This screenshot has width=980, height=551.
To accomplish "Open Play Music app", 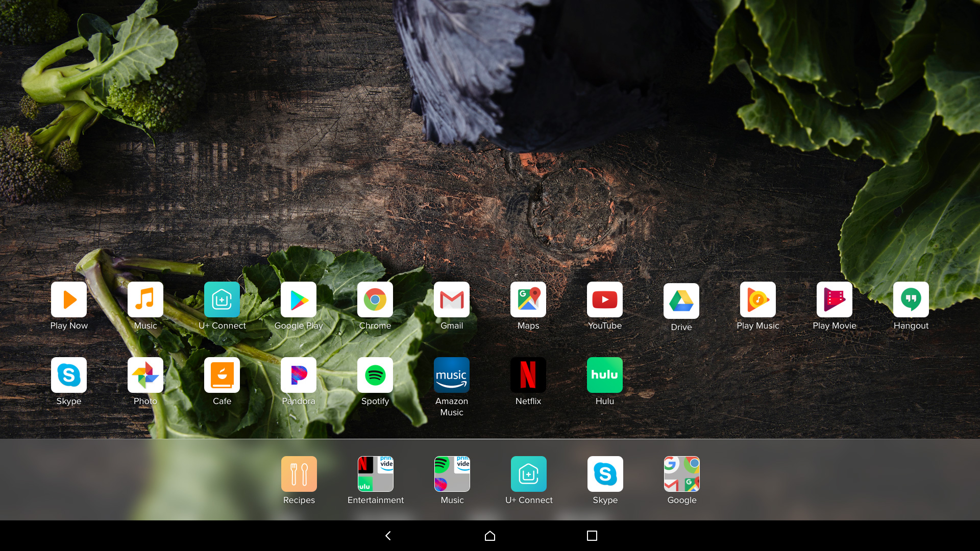I will point(758,299).
